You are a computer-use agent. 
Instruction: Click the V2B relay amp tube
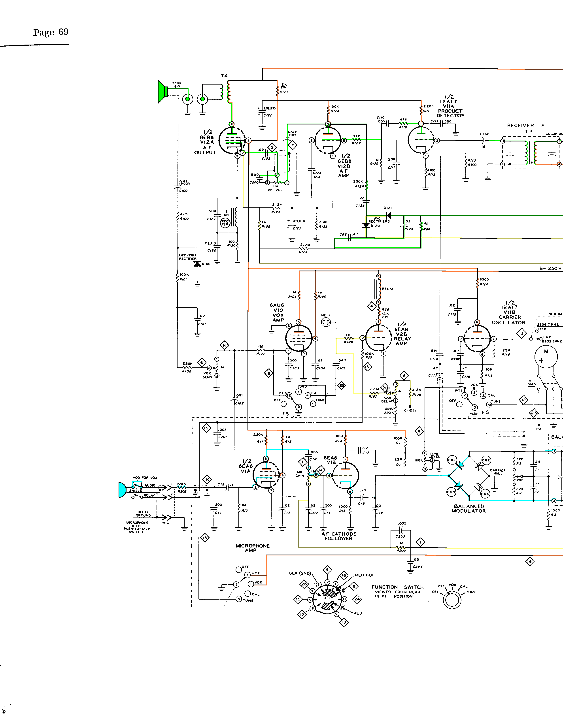click(x=379, y=338)
